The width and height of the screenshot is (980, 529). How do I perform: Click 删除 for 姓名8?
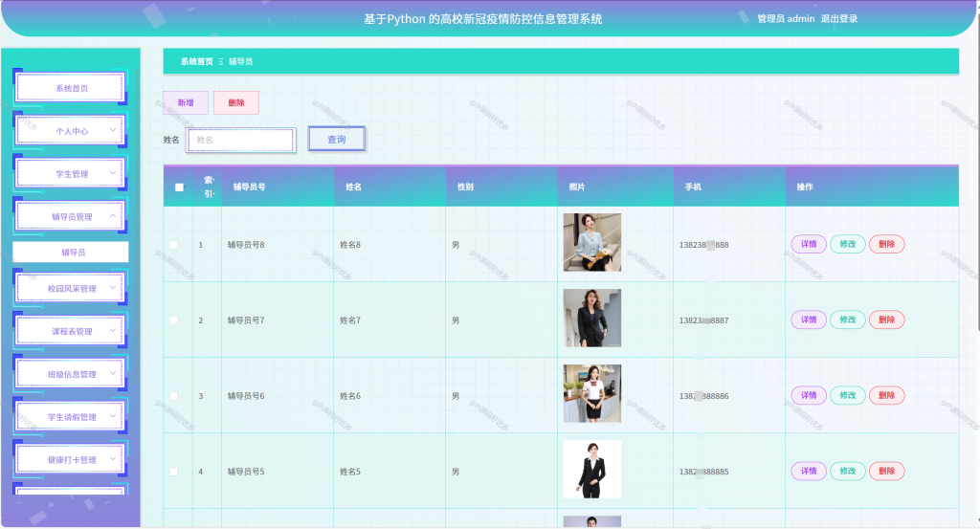point(887,244)
